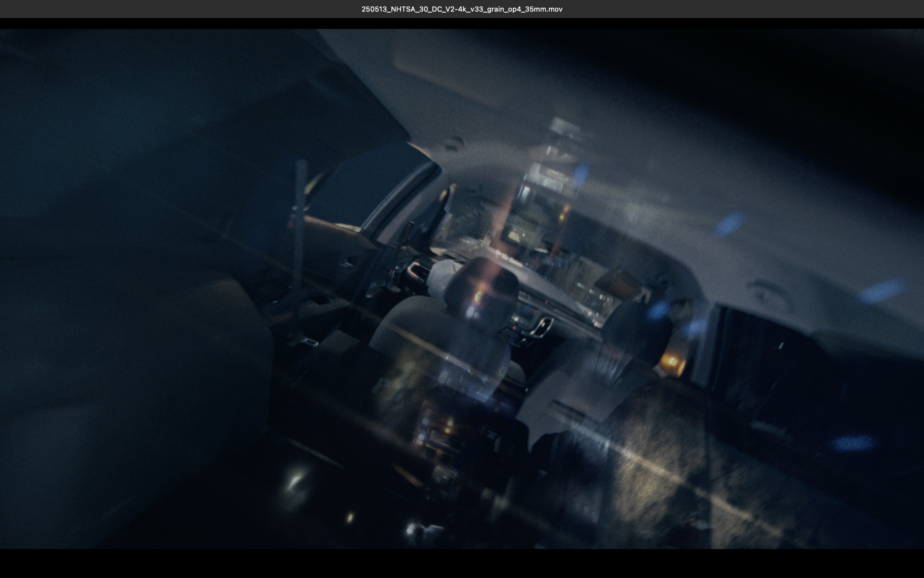Click the video frame to show playback controls
Image resolution: width=924 pixels, height=578 pixels.
coord(462,289)
